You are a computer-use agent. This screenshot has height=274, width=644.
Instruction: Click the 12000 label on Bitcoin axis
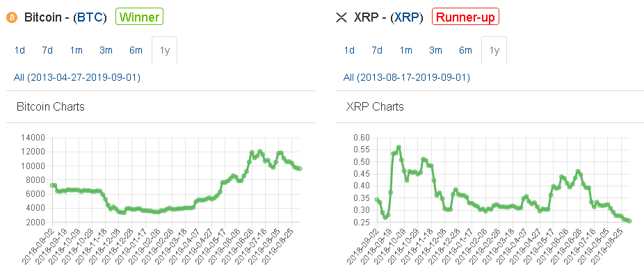coord(33,152)
